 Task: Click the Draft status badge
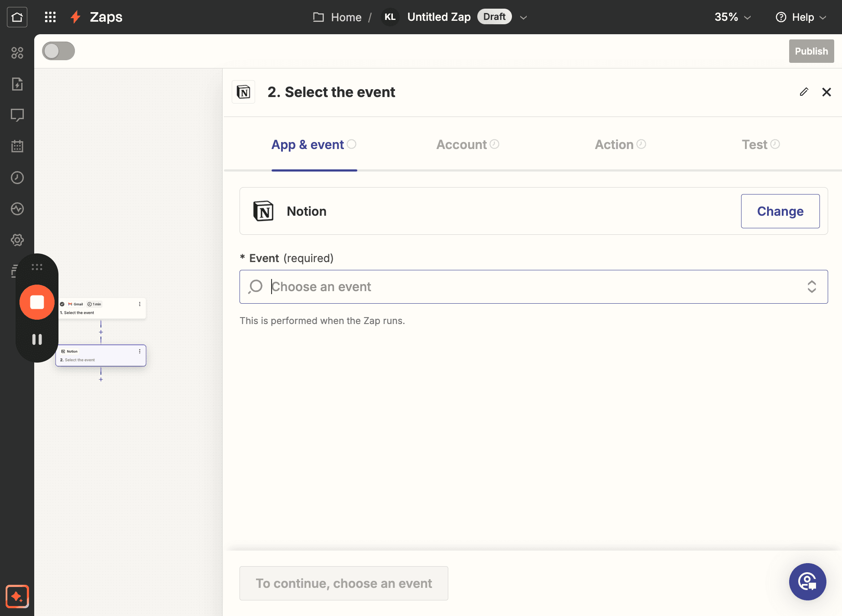tap(494, 16)
